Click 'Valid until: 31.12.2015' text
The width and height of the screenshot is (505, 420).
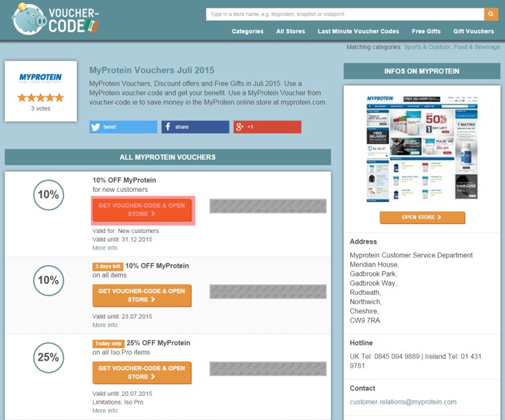(x=122, y=240)
